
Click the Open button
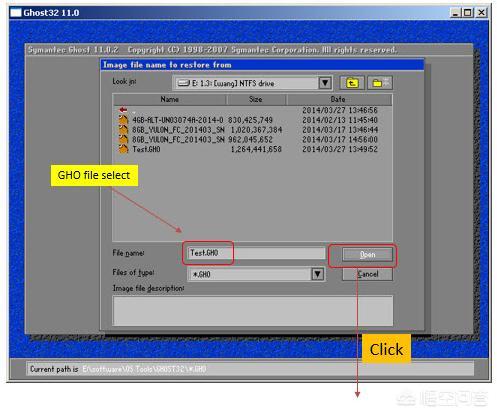367,255
